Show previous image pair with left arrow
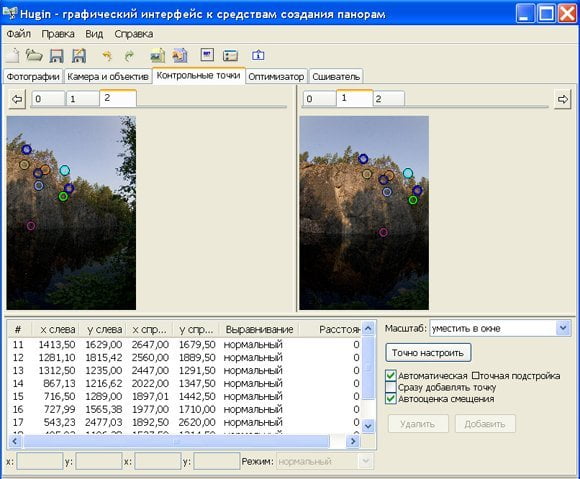The width and height of the screenshot is (580, 479). click(x=17, y=99)
